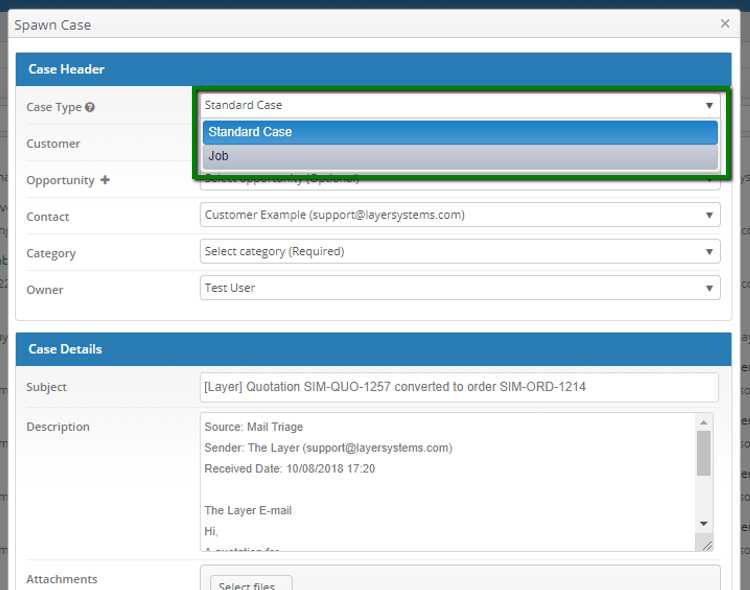Click the Attachments label

click(x=62, y=579)
